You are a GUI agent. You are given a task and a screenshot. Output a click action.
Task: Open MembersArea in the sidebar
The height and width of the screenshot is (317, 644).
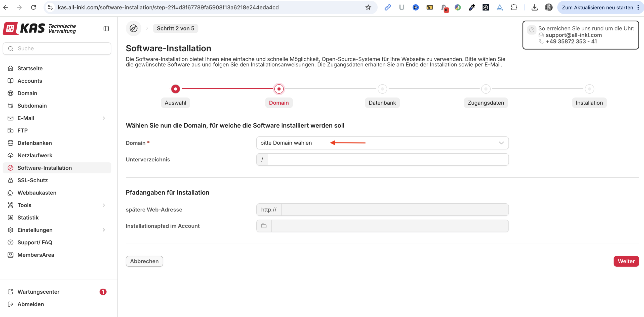pyautogui.click(x=57, y=255)
